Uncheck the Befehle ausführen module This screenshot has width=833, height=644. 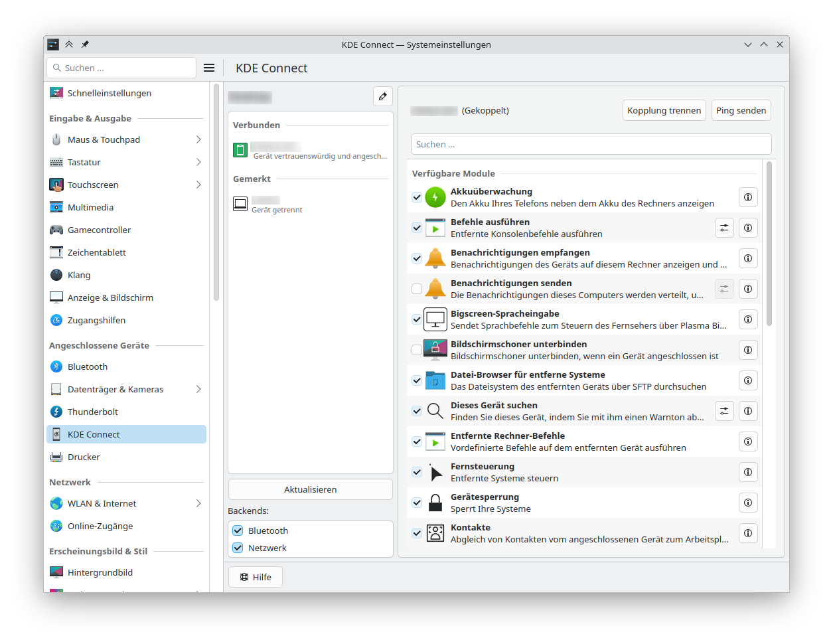(x=417, y=228)
